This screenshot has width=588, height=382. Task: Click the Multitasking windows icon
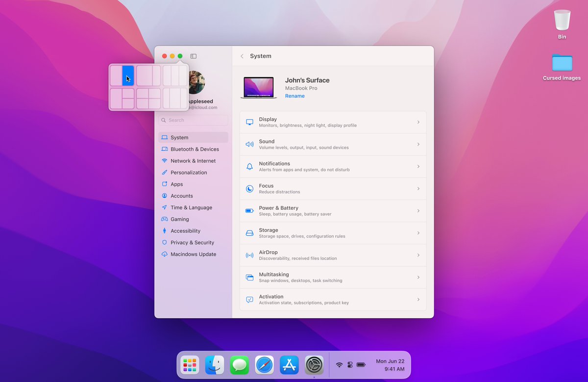coord(249,278)
